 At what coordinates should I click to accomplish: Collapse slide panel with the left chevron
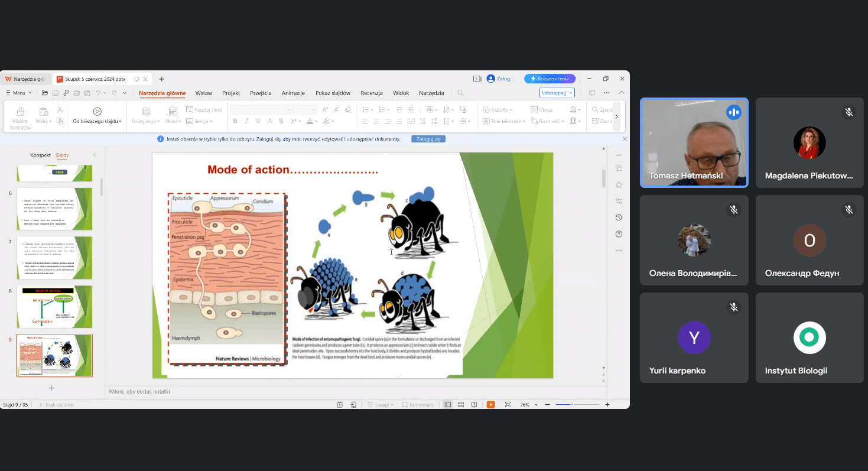tap(95, 155)
